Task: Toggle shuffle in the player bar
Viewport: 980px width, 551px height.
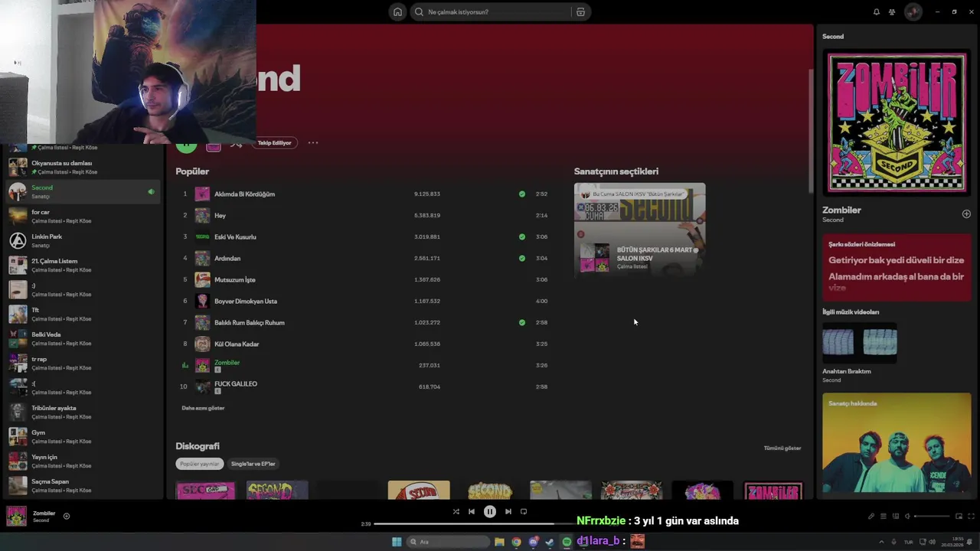Action: point(456,511)
